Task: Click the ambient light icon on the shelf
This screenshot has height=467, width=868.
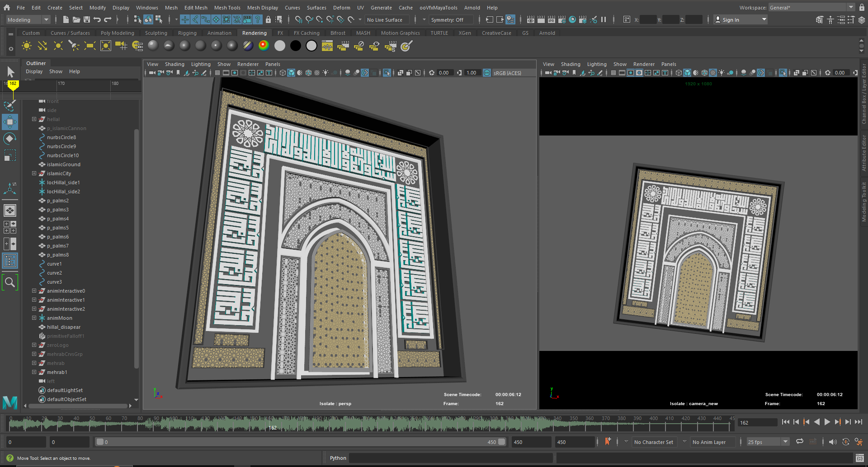Action: (27, 46)
